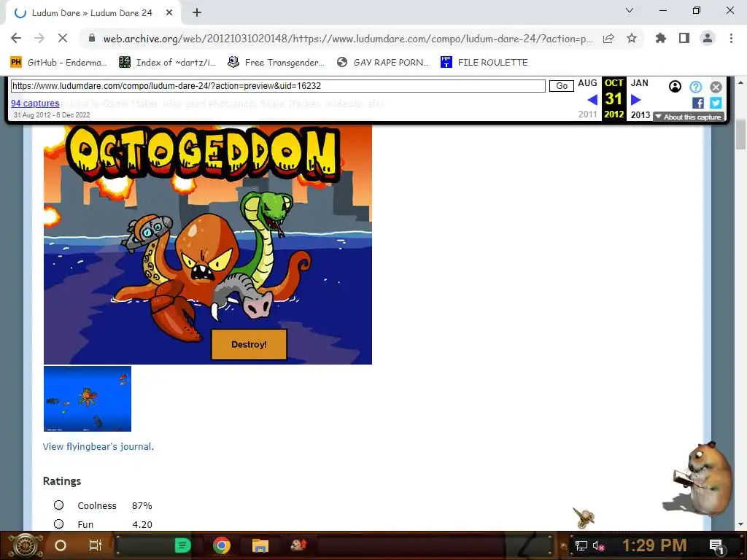747x560 pixels.
Task: Open the Chrome profile avatar
Action: coord(708,38)
